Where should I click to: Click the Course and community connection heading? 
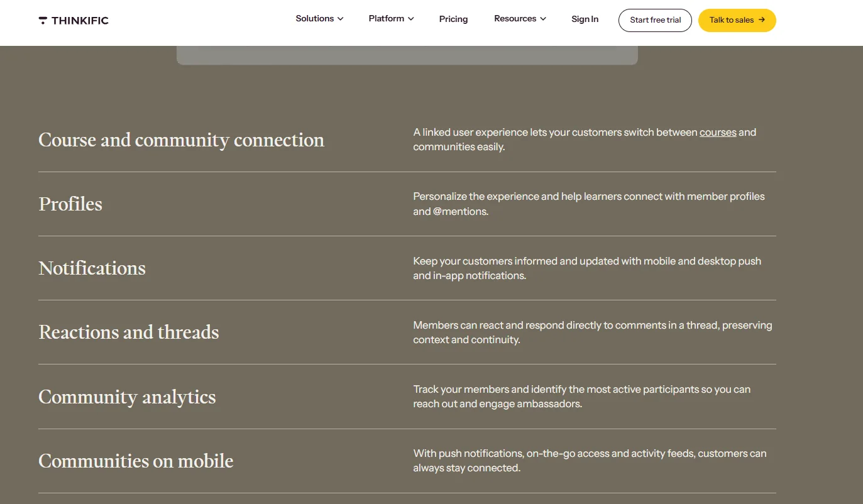(181, 140)
